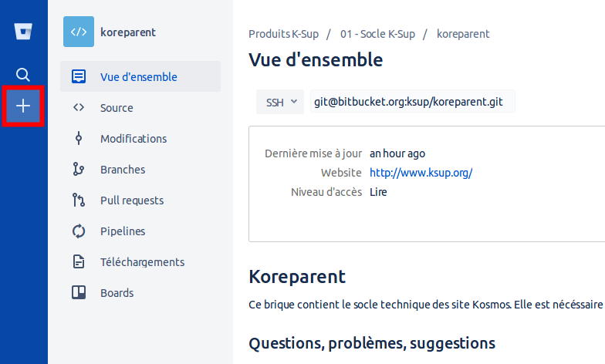605x364 pixels.
Task: Open Produits K-Sup breadcrumb link
Action: [284, 34]
